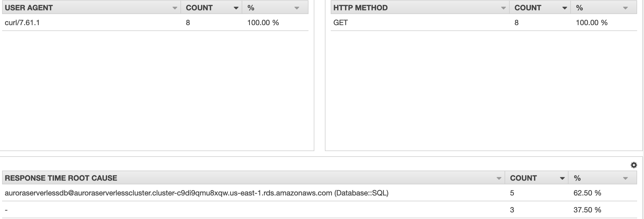Sort by USER AGENT column arrow
Image resolution: width=644 pixels, height=219 pixels.
click(x=175, y=8)
